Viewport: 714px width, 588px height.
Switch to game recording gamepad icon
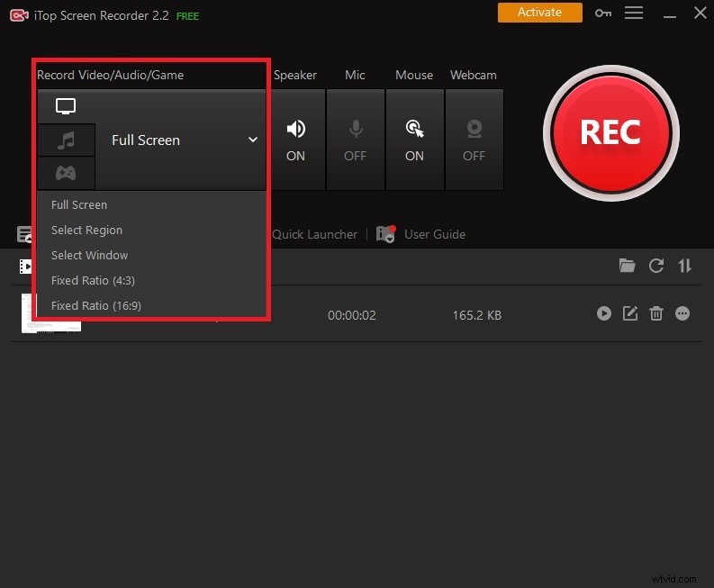pyautogui.click(x=66, y=173)
